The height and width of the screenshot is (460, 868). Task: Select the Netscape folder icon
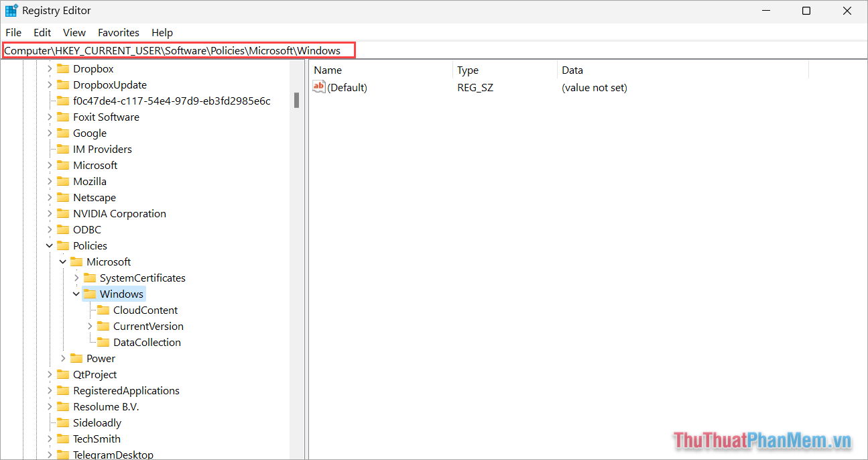pyautogui.click(x=63, y=197)
